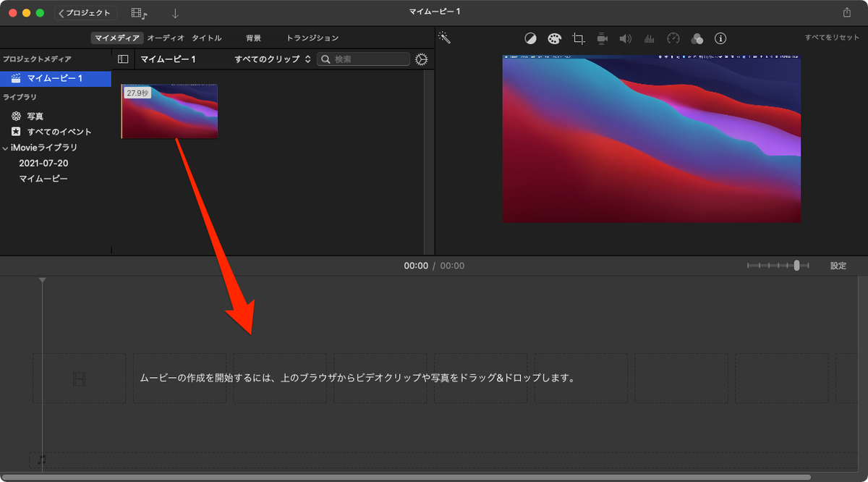The image size is (868, 482).
Task: Adjust the timeline zoom slider
Action: tap(798, 266)
